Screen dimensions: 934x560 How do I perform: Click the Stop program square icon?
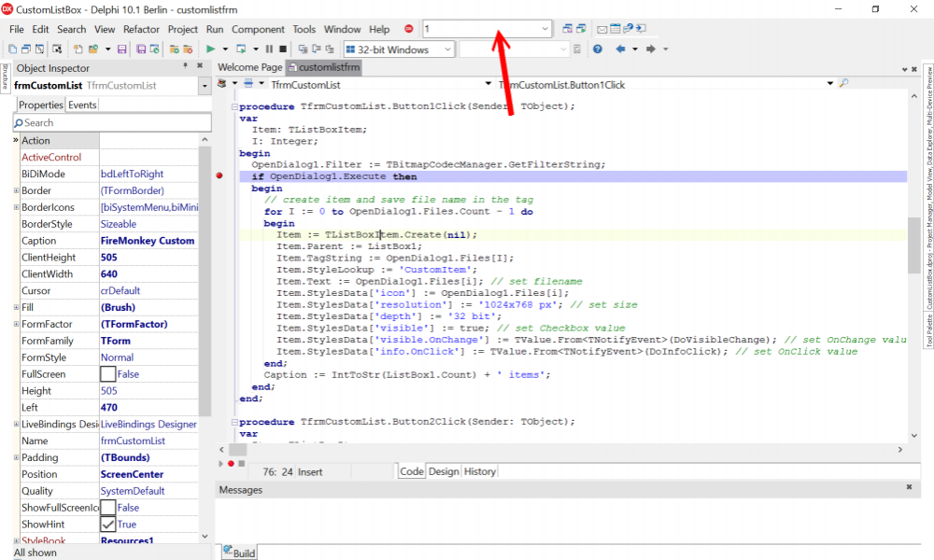click(283, 49)
